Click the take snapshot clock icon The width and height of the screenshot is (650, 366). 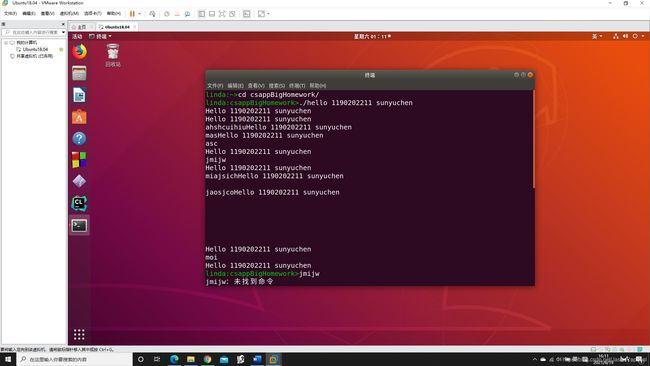coord(167,14)
